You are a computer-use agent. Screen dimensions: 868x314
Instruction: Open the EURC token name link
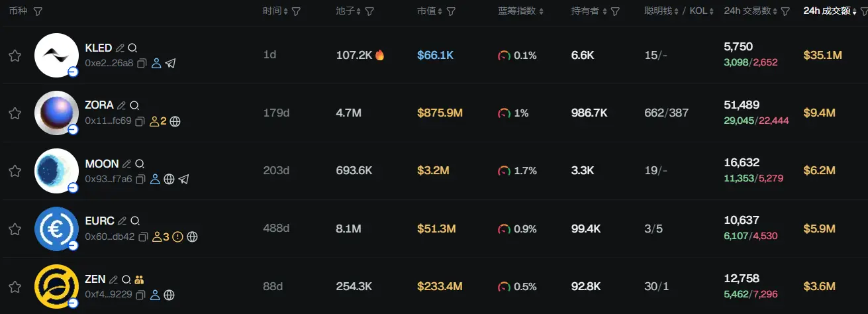100,221
